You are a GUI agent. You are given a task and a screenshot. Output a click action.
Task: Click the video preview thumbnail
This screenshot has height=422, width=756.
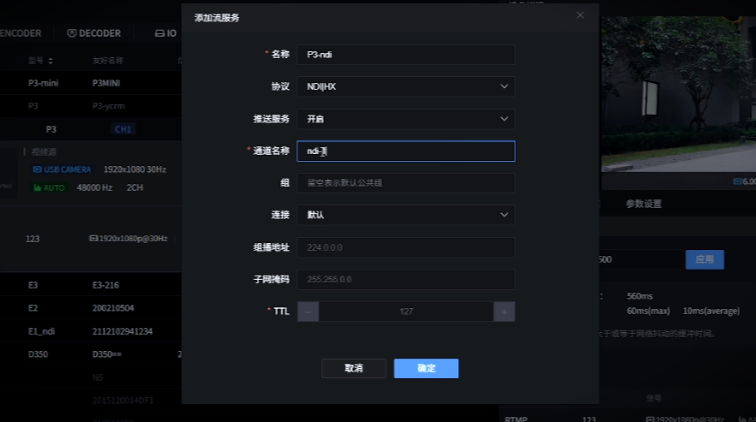tap(678, 94)
